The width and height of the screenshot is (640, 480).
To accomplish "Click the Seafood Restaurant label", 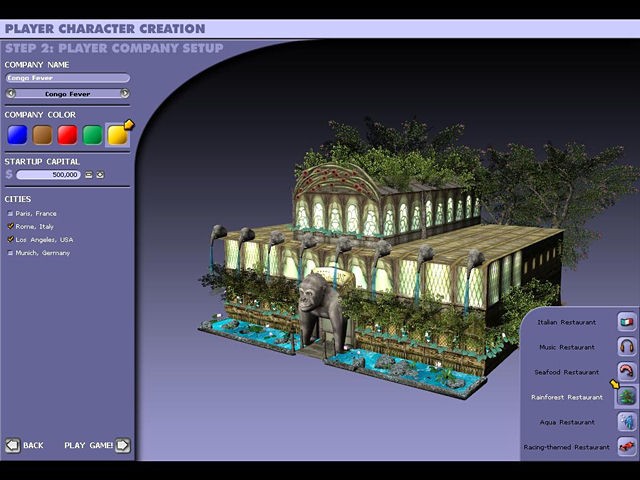I will tap(567, 372).
